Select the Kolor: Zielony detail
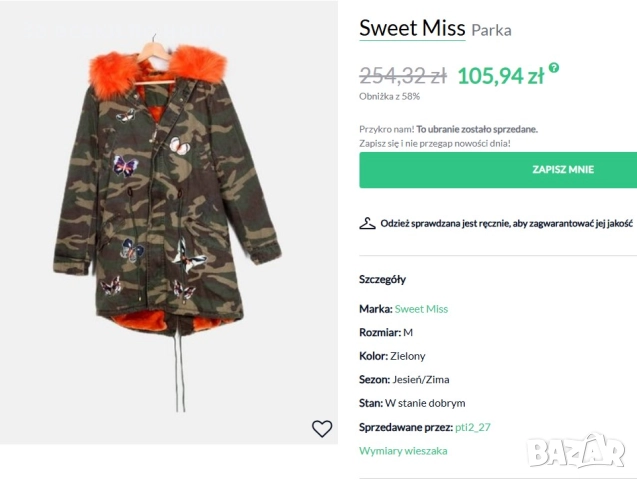Image resolution: width=637 pixels, height=480 pixels. pos(392,355)
